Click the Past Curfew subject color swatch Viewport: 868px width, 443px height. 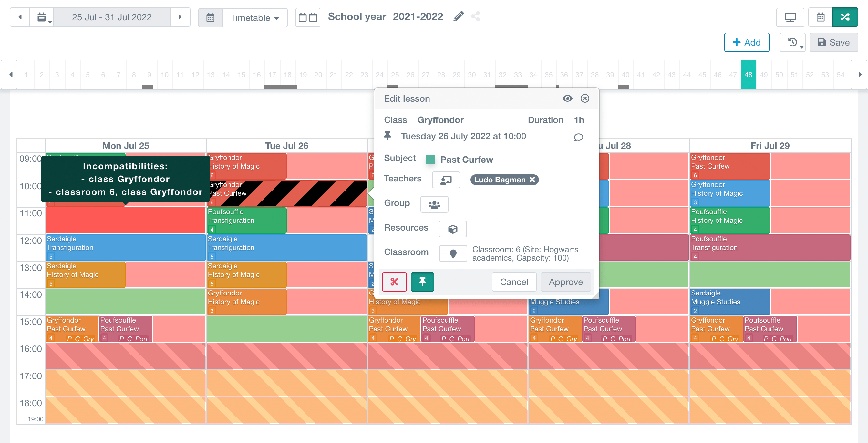pyautogui.click(x=430, y=160)
